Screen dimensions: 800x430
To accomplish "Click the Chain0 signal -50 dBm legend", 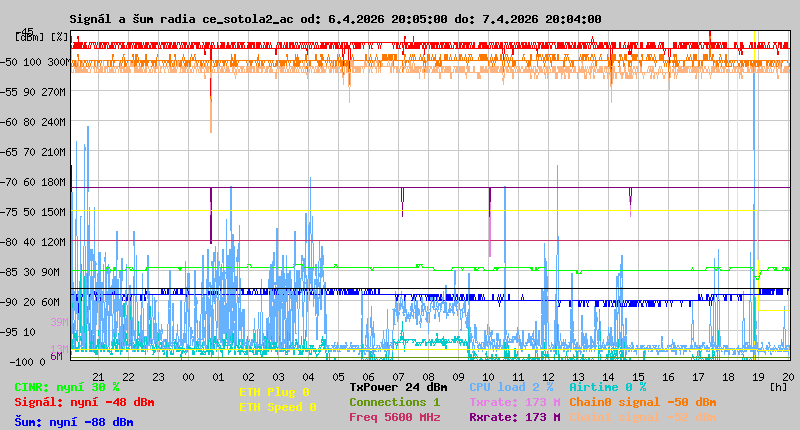I will (x=643, y=402).
